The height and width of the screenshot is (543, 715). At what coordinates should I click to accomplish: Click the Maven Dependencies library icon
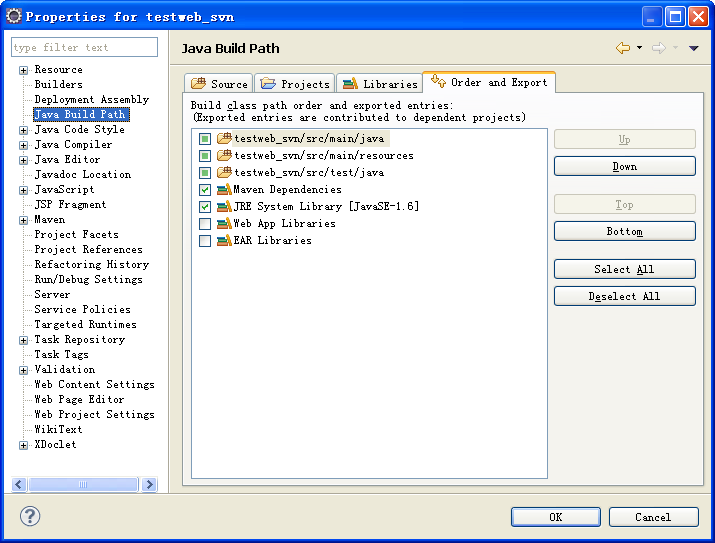224,189
